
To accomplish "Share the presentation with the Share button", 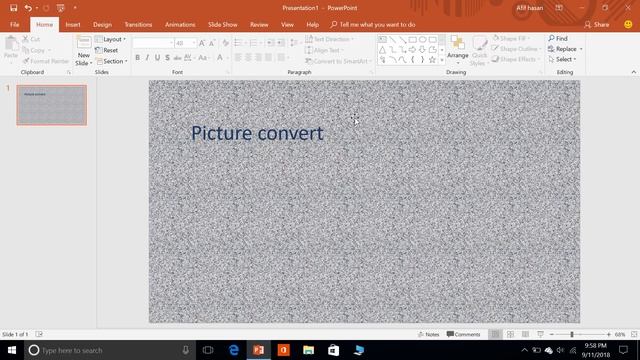I will pyautogui.click(x=597, y=24).
